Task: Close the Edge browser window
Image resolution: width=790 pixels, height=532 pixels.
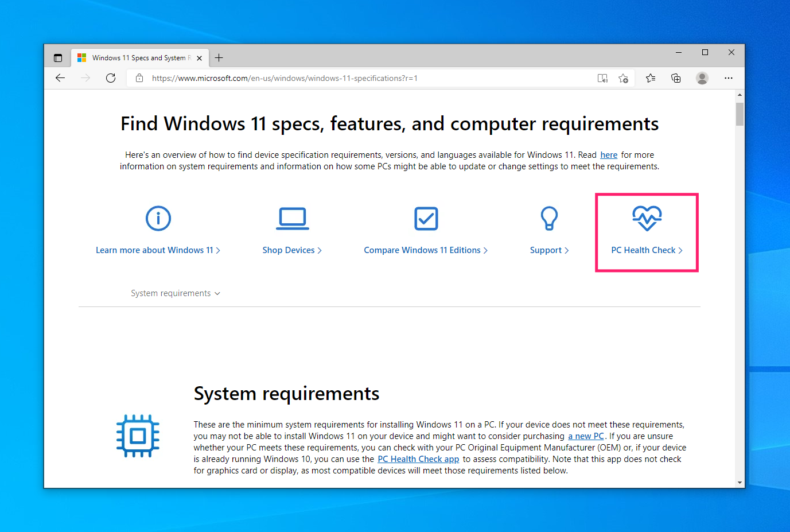Action: point(731,52)
